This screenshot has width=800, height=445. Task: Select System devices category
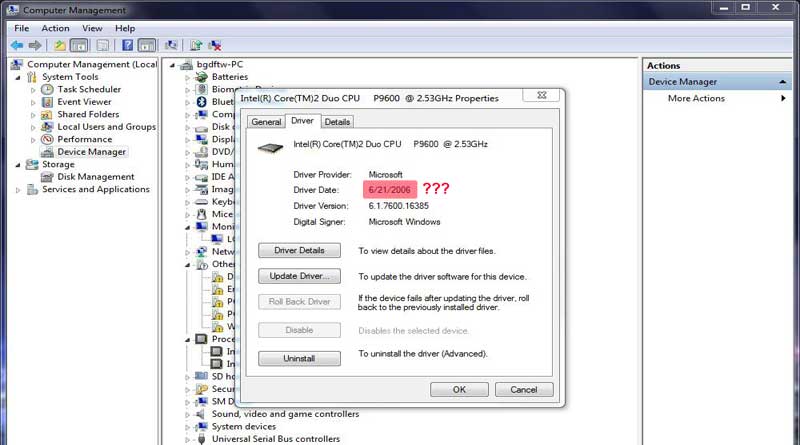(243, 427)
